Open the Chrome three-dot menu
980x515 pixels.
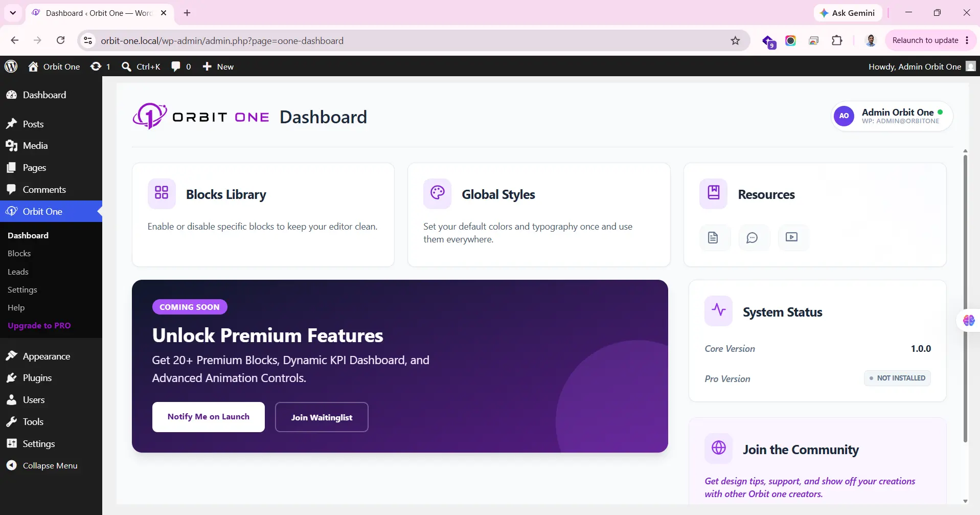(967, 40)
